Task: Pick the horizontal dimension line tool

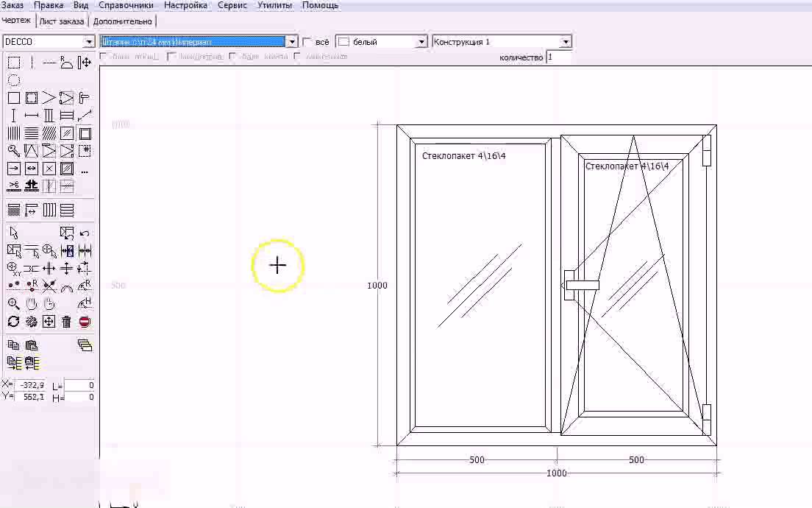Action: (32, 116)
